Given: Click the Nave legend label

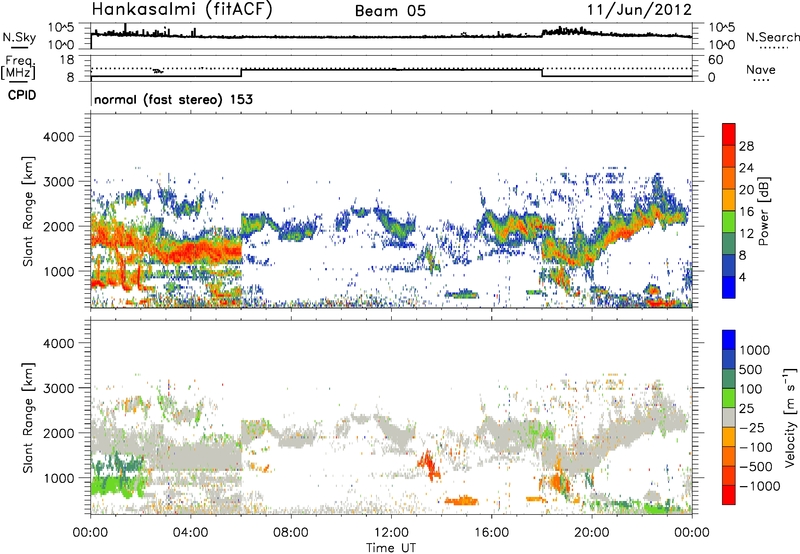Looking at the screenshot, I should point(761,69).
